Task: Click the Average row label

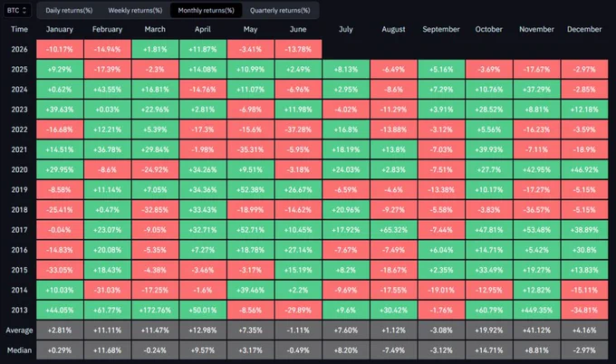Action: point(19,330)
